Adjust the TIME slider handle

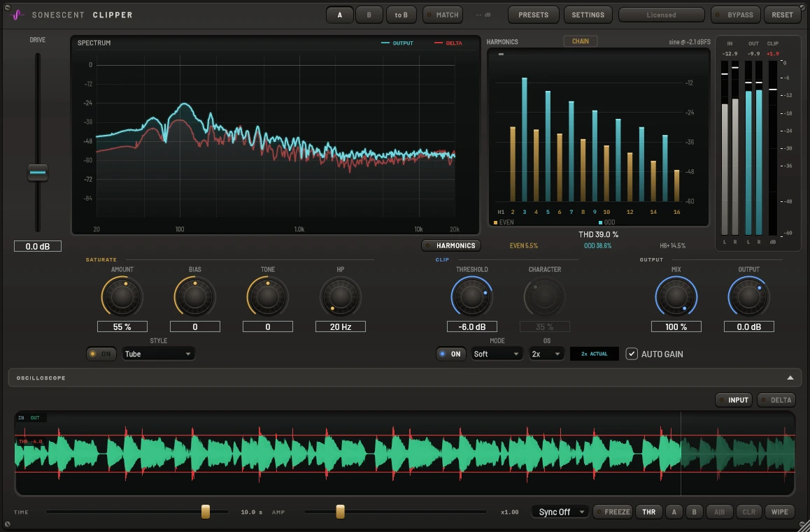click(206, 512)
